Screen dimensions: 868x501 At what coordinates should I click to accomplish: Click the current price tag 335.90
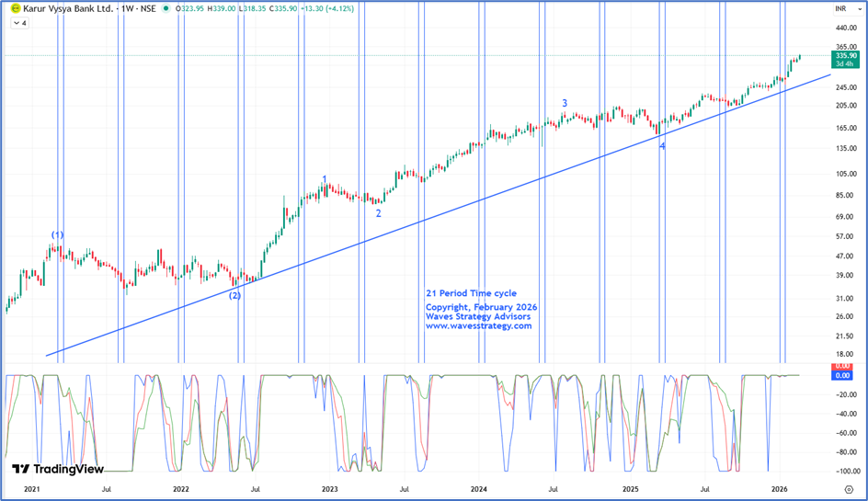pos(845,56)
